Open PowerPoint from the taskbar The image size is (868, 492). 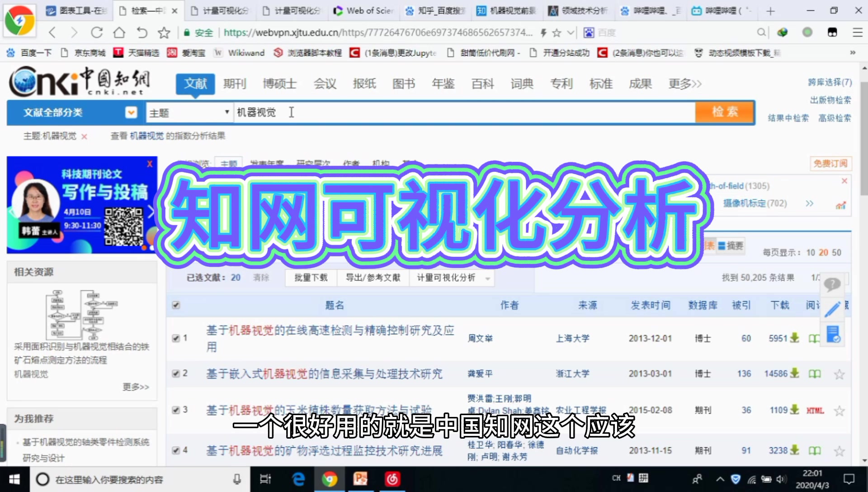360,479
